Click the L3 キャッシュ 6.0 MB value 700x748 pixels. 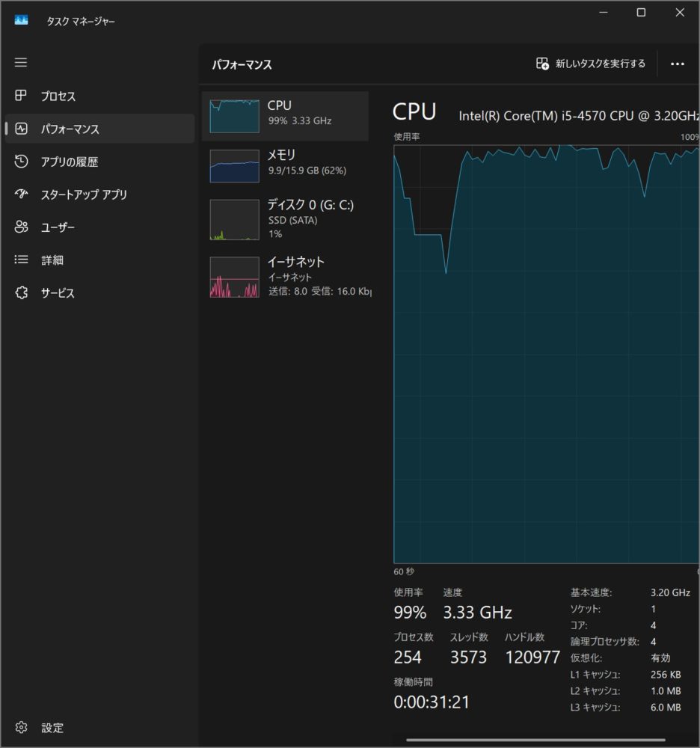click(666, 708)
